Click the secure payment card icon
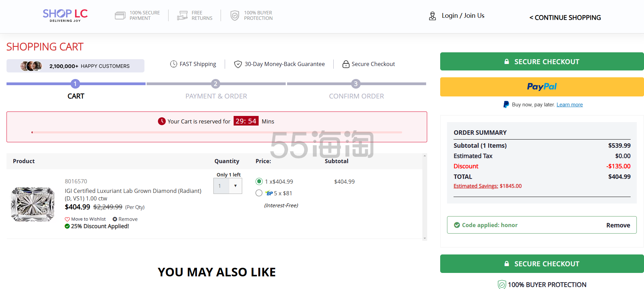 pos(120,15)
